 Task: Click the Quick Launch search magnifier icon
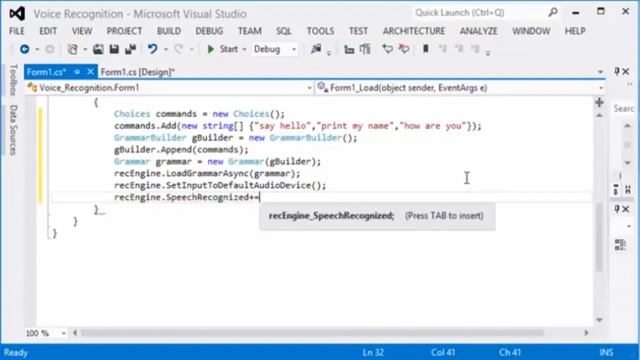(x=553, y=13)
